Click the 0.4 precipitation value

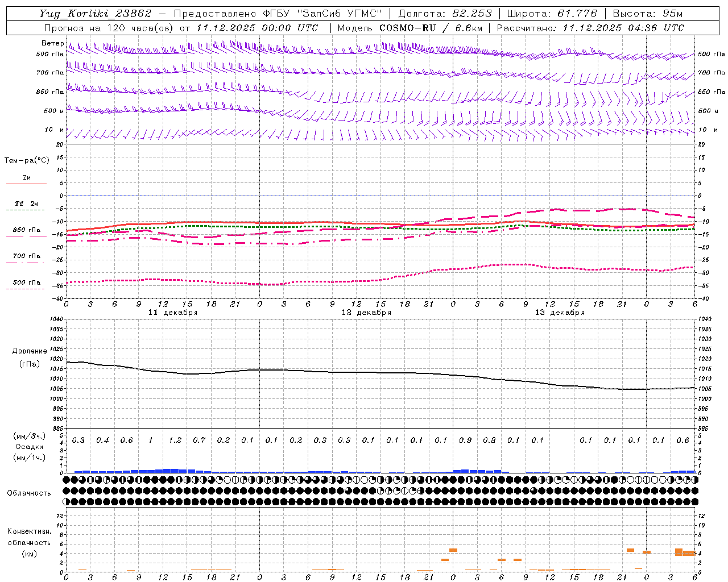click(x=102, y=440)
